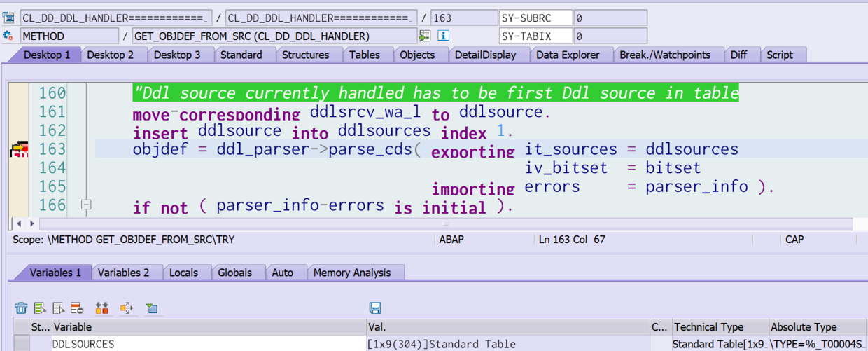The height and width of the screenshot is (351, 868).
Task: Click the Absolute Type column header
Action: click(x=818, y=326)
